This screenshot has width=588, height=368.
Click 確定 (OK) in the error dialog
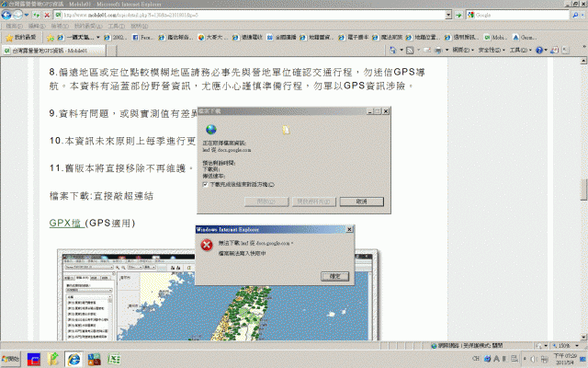[334, 276]
